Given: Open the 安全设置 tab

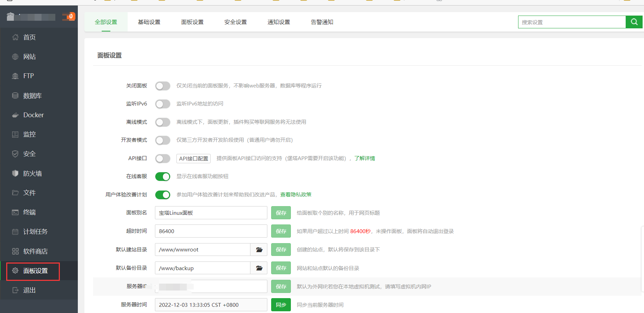Looking at the screenshot, I should tap(236, 22).
